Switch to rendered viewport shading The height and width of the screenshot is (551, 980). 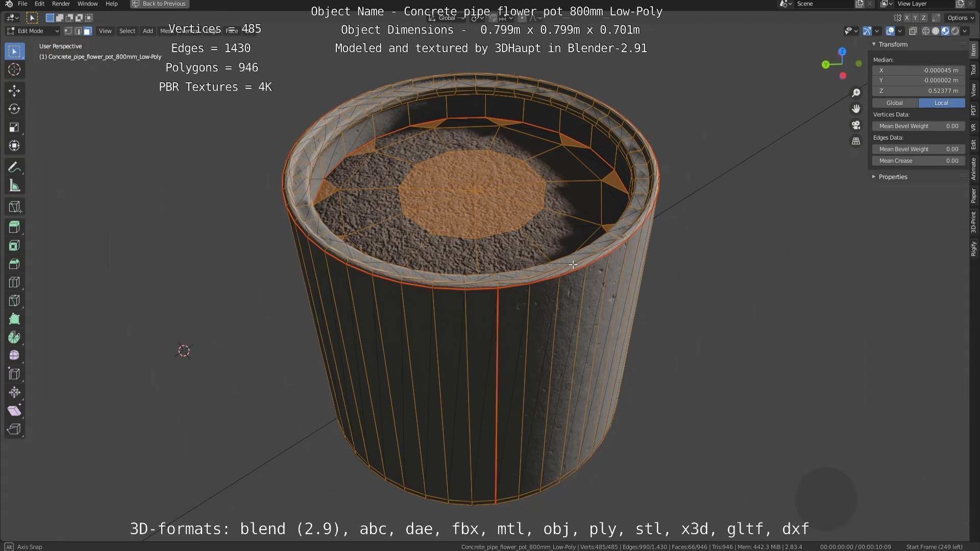[955, 31]
